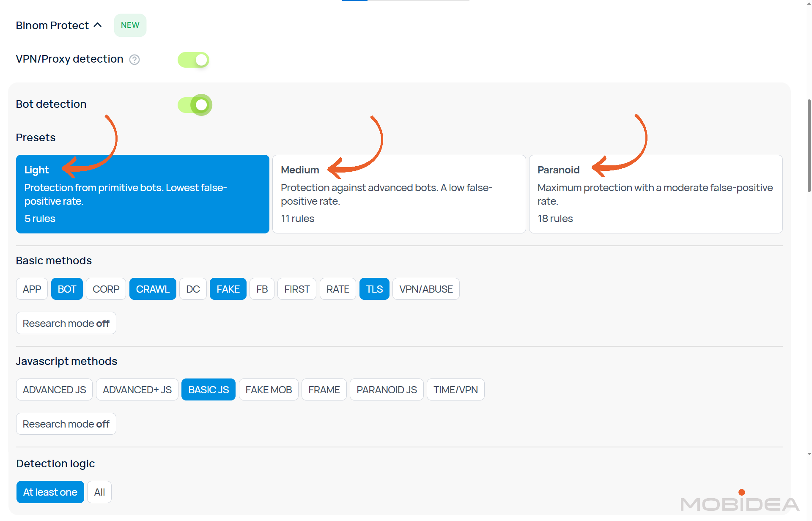This screenshot has width=812, height=521.
Task: Set detection logic to All
Action: pyautogui.click(x=99, y=492)
